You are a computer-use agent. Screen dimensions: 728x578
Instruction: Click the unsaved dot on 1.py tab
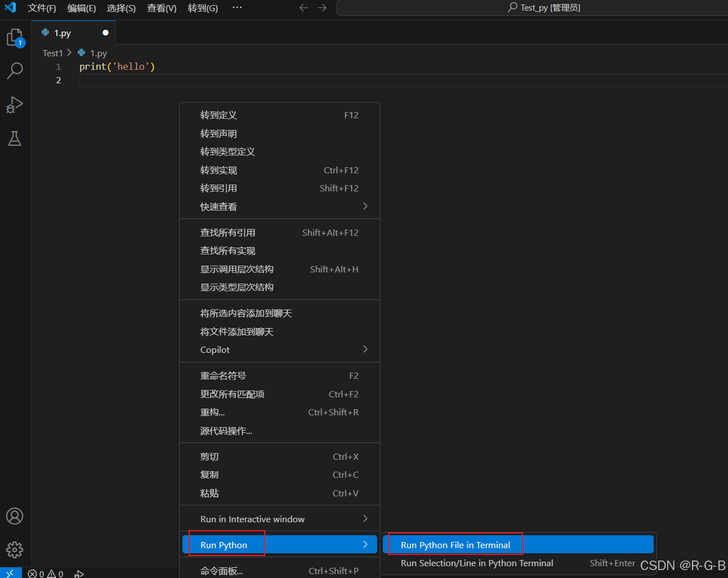(x=105, y=33)
